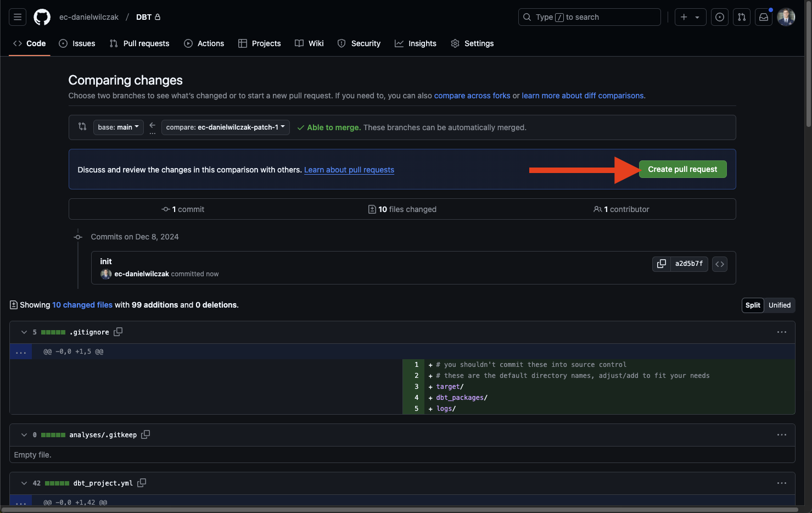The height and width of the screenshot is (513, 812).
Task: Open the hamburger navigation menu
Action: (18, 17)
